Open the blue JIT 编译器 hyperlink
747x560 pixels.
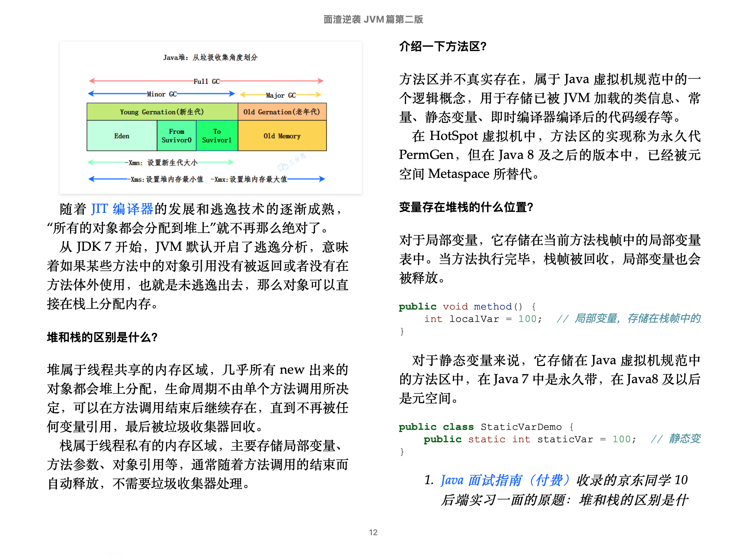pyautogui.click(x=122, y=209)
